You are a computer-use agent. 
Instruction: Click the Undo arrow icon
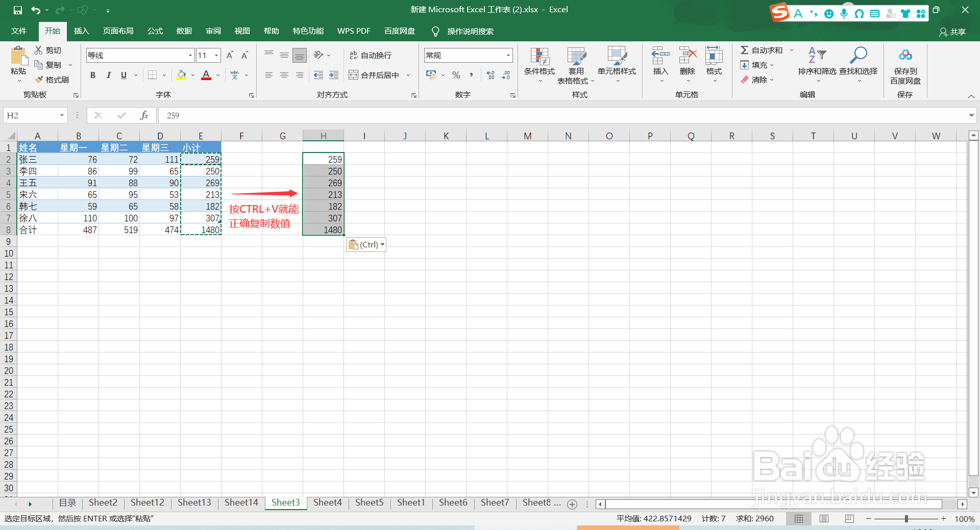(x=35, y=10)
